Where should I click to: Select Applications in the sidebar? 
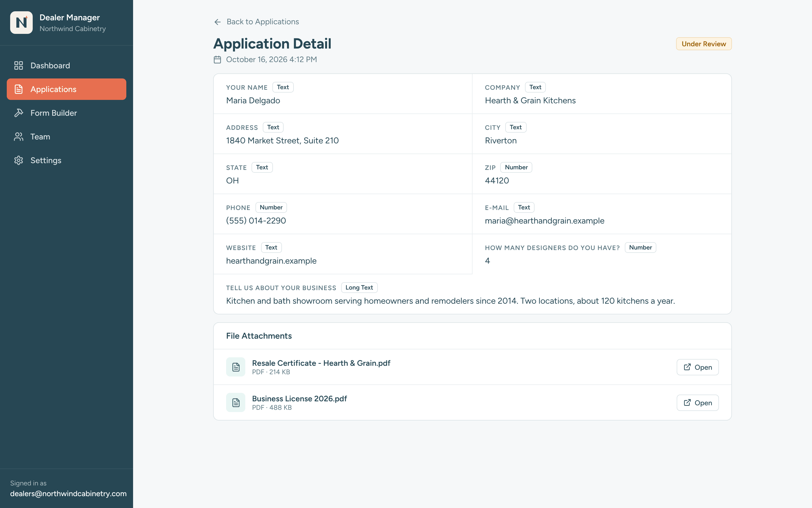point(67,89)
